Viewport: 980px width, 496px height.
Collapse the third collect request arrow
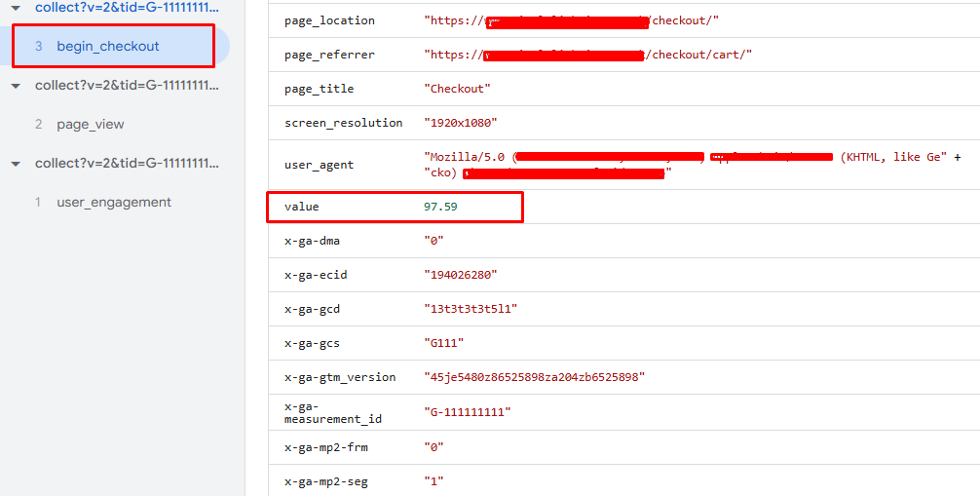17,164
